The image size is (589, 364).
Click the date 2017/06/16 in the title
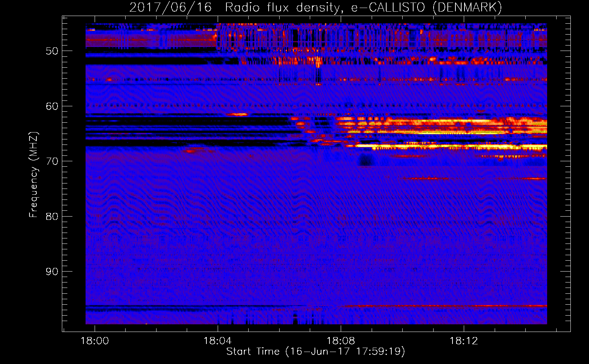tap(170, 7)
